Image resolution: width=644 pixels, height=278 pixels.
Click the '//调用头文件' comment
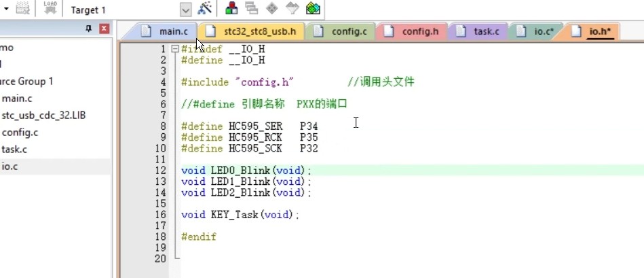pyautogui.click(x=381, y=82)
